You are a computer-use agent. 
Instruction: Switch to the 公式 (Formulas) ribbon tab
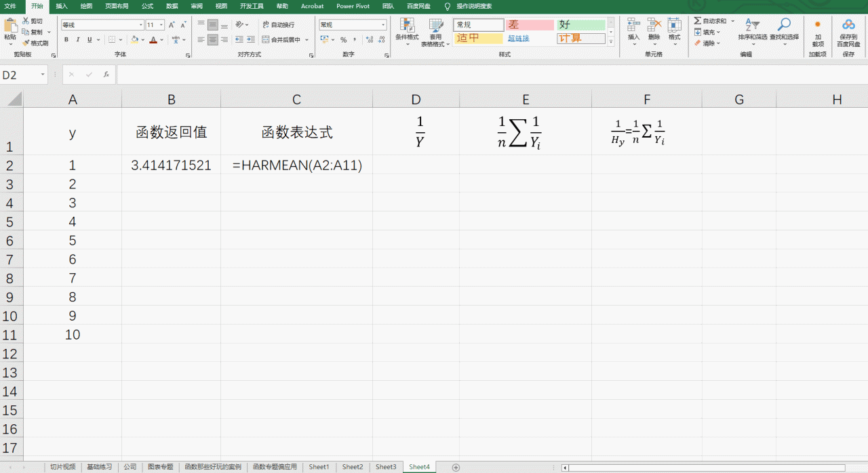[x=147, y=6]
